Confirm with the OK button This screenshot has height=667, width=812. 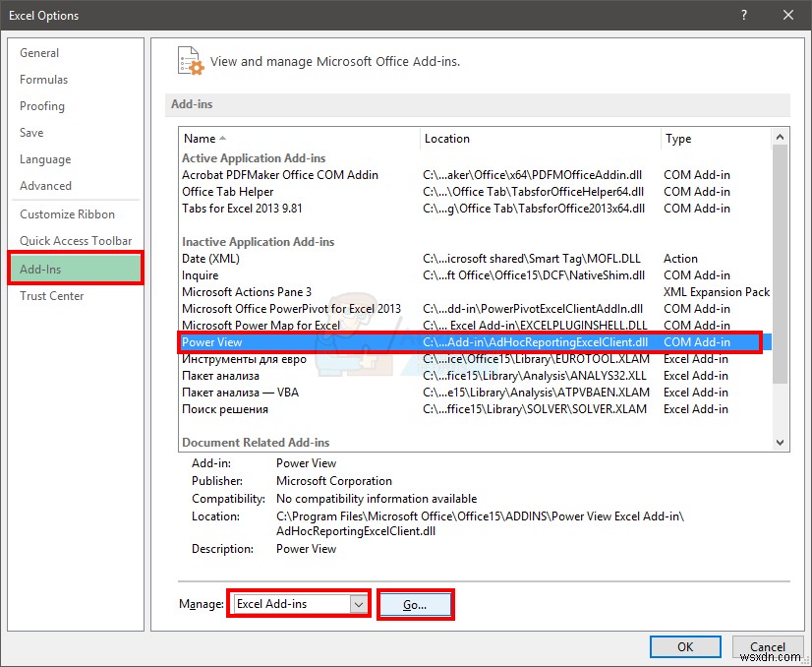[685, 646]
